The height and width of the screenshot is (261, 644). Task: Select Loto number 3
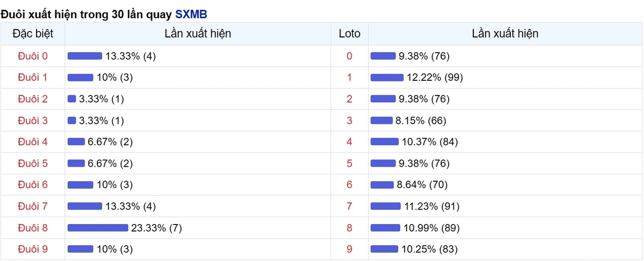click(x=349, y=121)
